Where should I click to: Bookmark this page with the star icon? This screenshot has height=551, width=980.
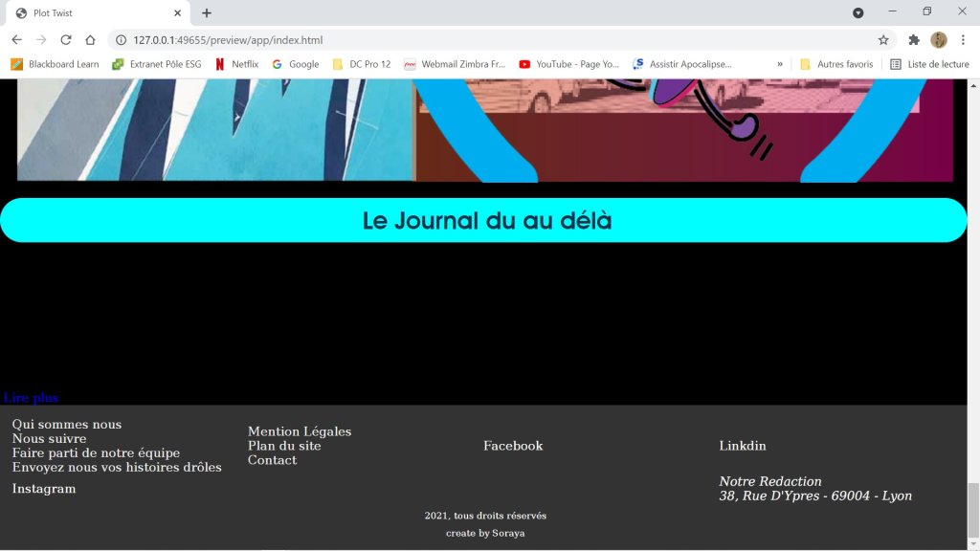(883, 40)
